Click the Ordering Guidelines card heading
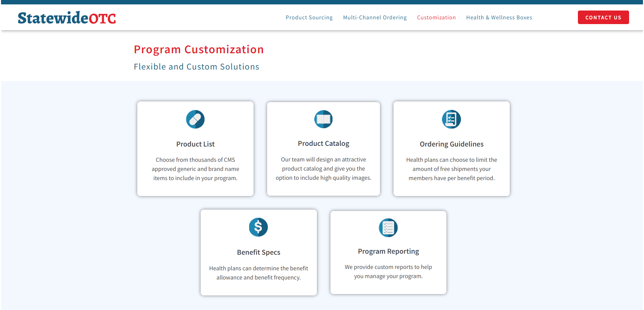 pos(451,144)
